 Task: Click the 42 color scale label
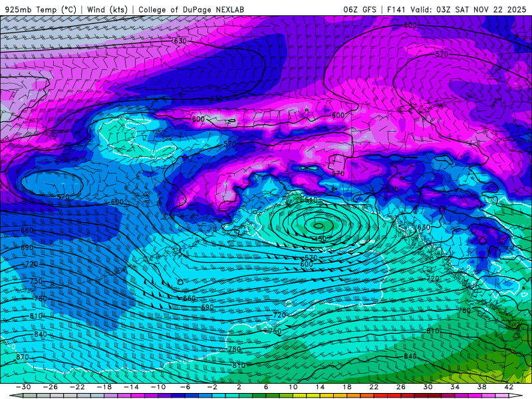(x=509, y=387)
